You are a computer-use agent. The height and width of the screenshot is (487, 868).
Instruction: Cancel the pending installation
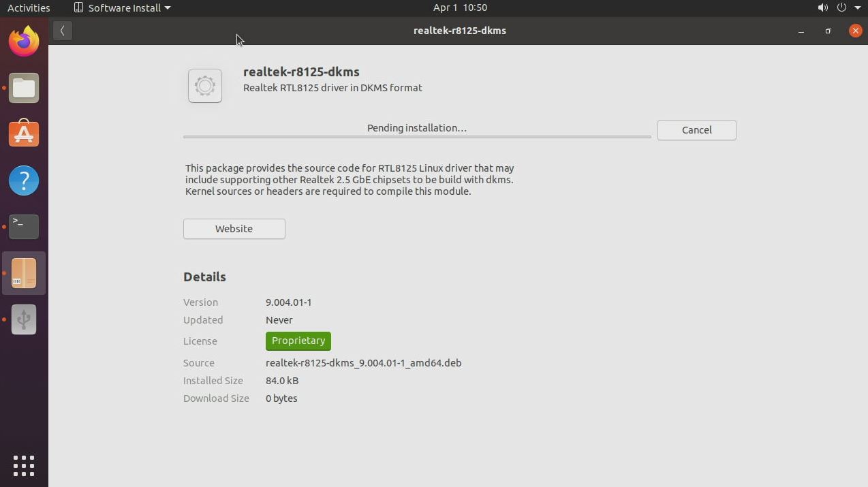tap(696, 130)
